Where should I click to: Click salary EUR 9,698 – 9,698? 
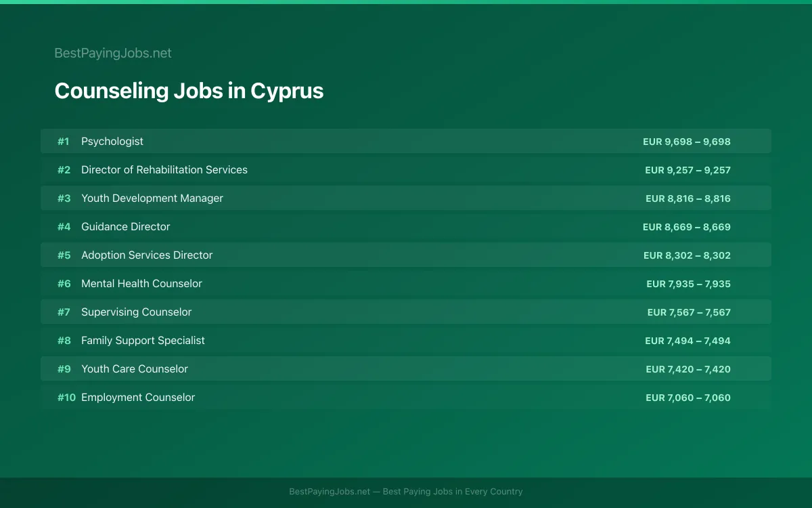pos(687,142)
